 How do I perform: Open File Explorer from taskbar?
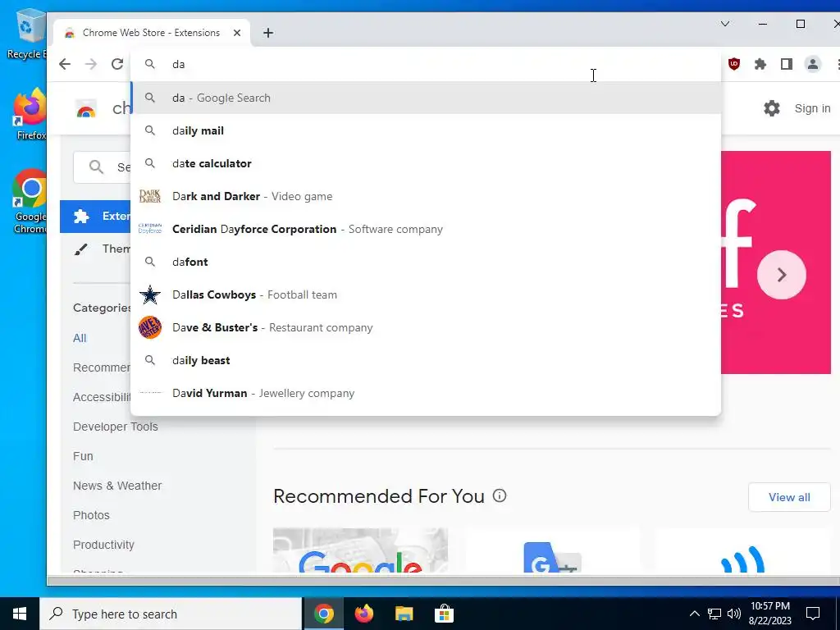point(404,614)
